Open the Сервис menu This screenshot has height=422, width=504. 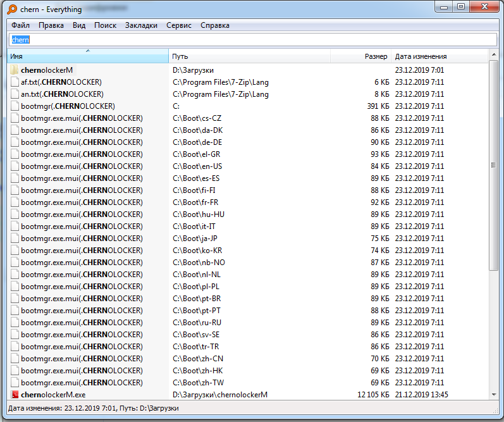179,25
